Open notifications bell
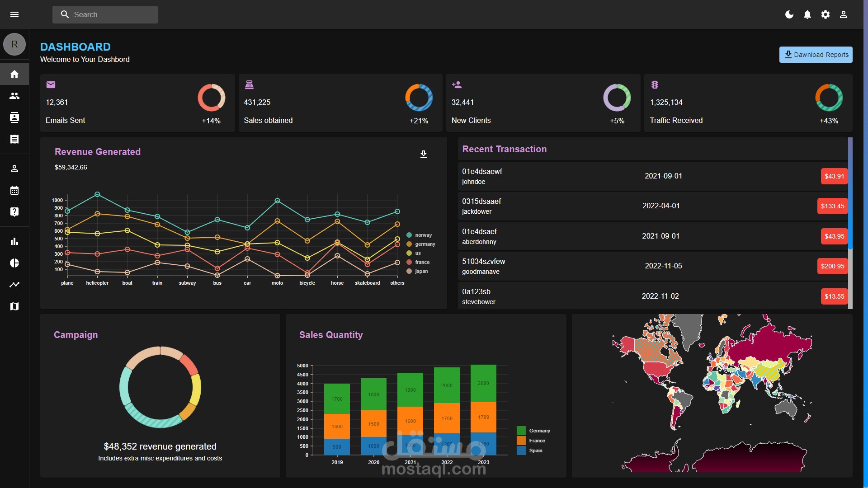The height and width of the screenshot is (488, 868). point(807,14)
